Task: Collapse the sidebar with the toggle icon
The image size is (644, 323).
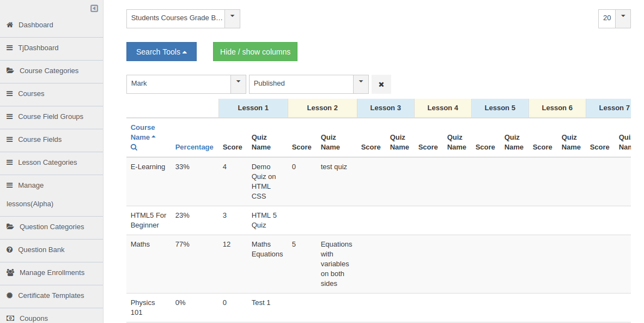Action: tap(94, 8)
